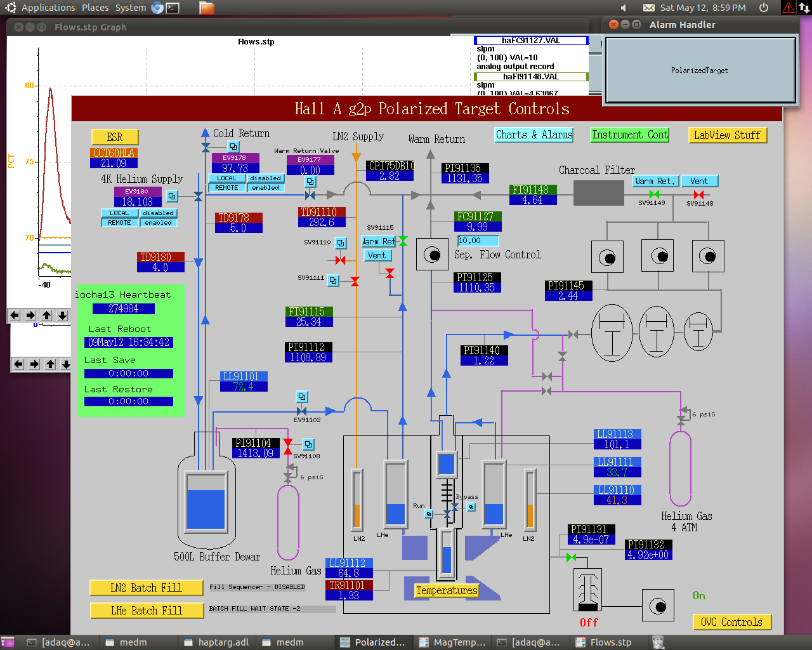Screen dimensions: 812x650
Task: Open the related display icon below EV9177
Action: click(310, 182)
